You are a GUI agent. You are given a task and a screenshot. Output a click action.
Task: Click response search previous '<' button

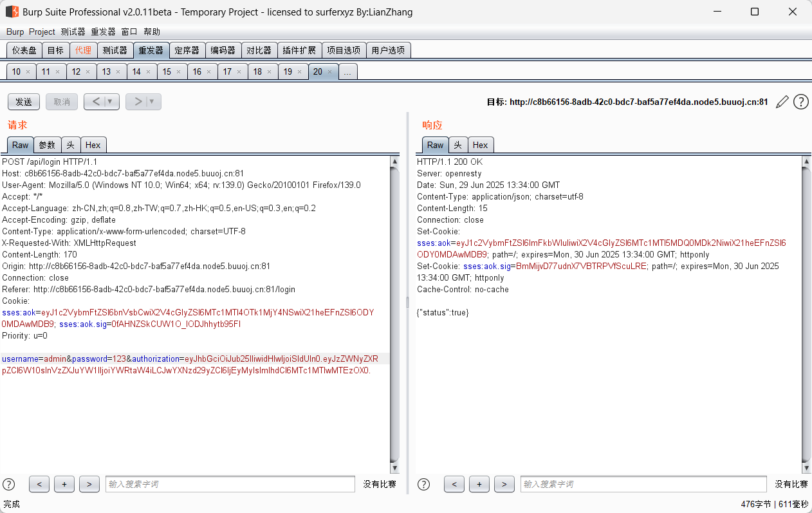454,484
